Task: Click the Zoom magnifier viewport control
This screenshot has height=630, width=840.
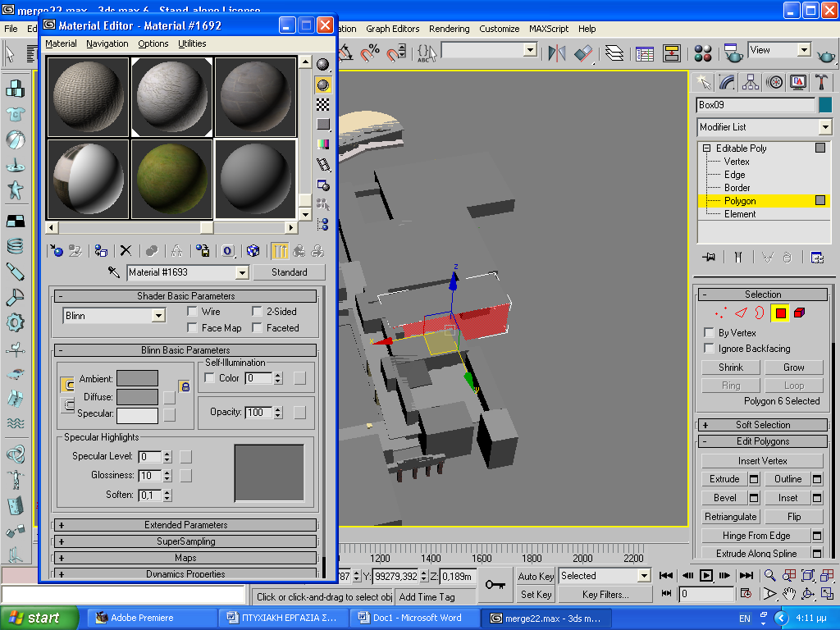Action: pos(769,575)
